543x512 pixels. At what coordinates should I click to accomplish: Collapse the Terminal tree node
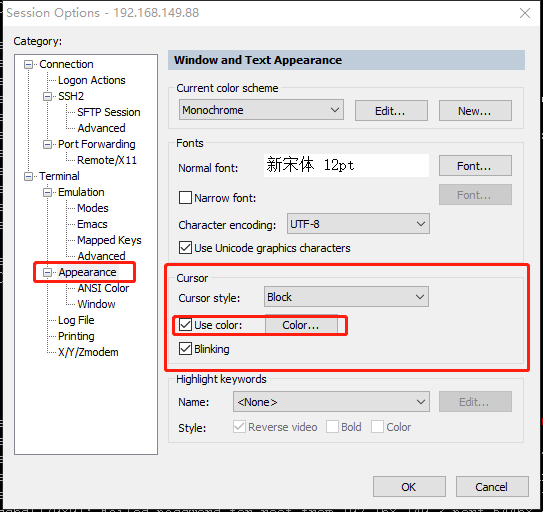click(x=28, y=176)
